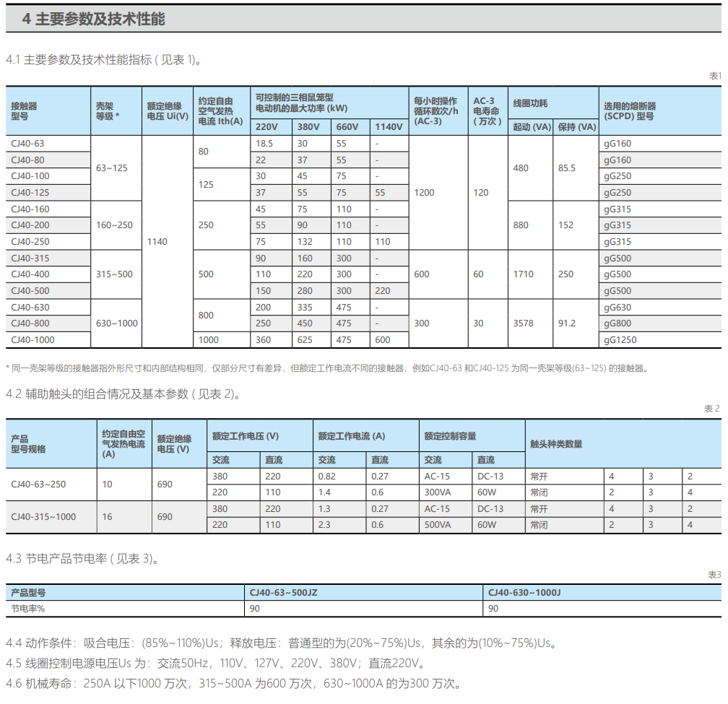Screen dimensions: 728x704
Task: Select the line '4.1 主要参数及技术性能指标'
Action: pos(104,60)
